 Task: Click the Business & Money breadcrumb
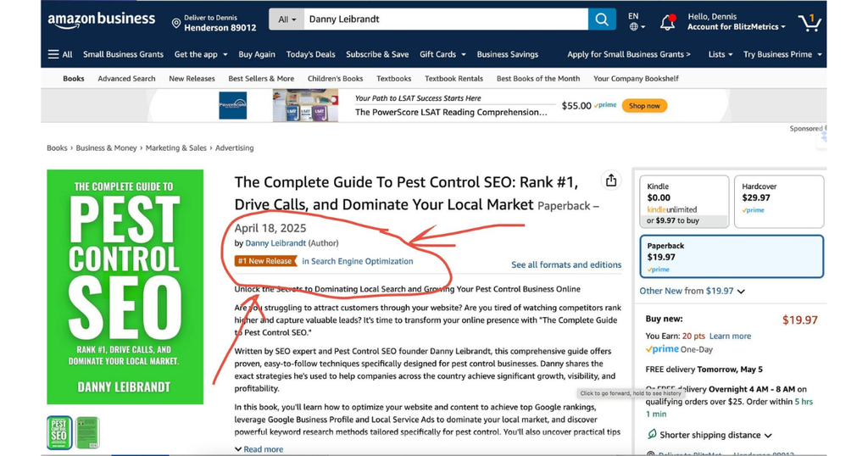pos(106,147)
